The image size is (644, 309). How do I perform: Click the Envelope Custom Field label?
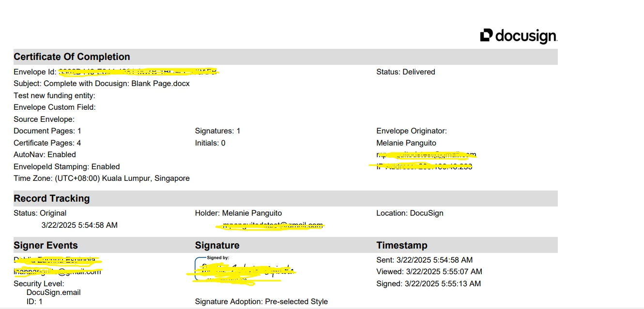tap(55, 107)
